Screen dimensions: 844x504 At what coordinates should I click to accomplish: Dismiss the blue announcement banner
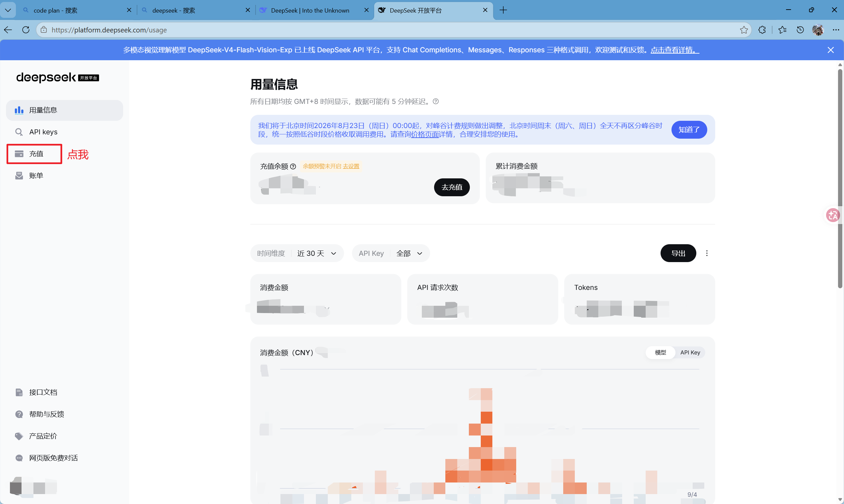coord(830,50)
